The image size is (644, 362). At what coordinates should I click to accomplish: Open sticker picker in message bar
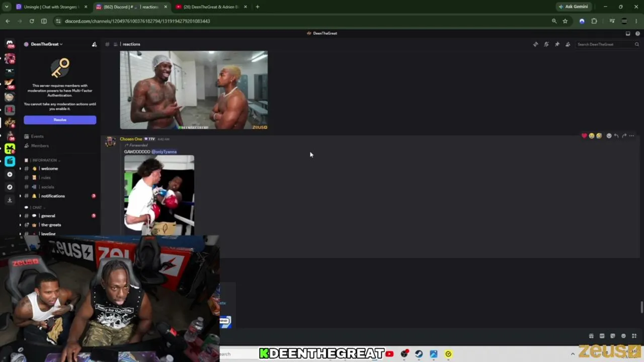[x=612, y=336]
